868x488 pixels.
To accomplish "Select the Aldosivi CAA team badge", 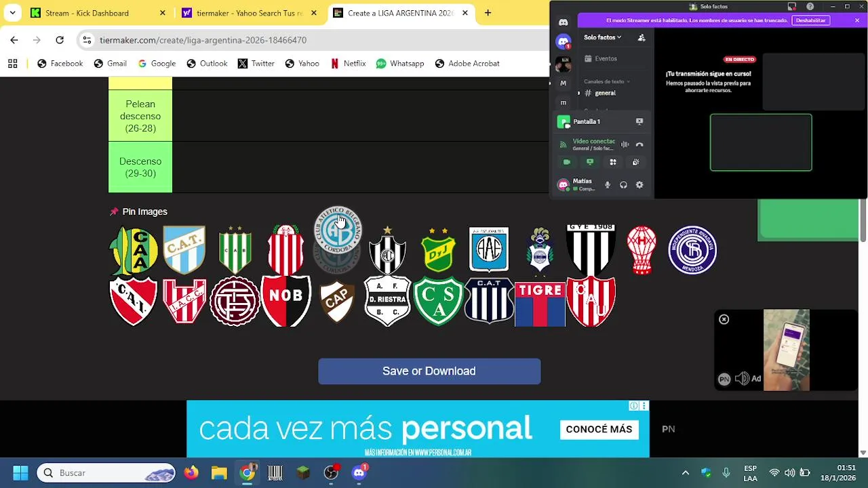I will [x=134, y=250].
